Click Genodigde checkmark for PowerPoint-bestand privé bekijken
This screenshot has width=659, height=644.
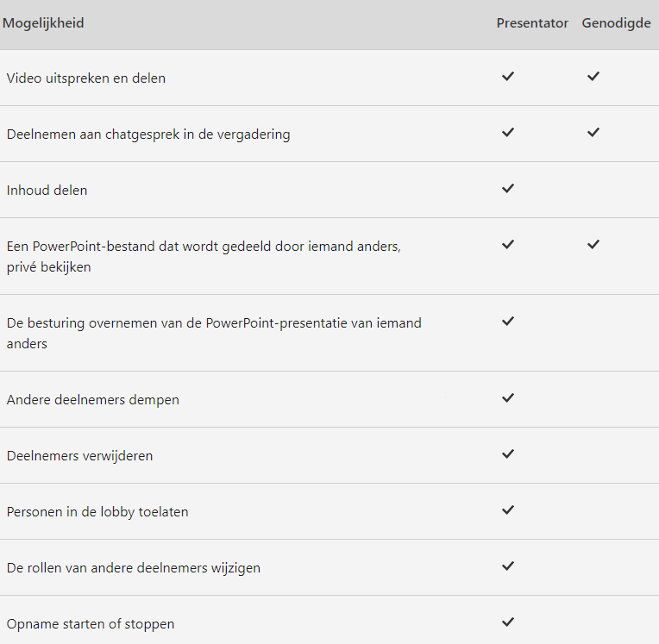(593, 245)
